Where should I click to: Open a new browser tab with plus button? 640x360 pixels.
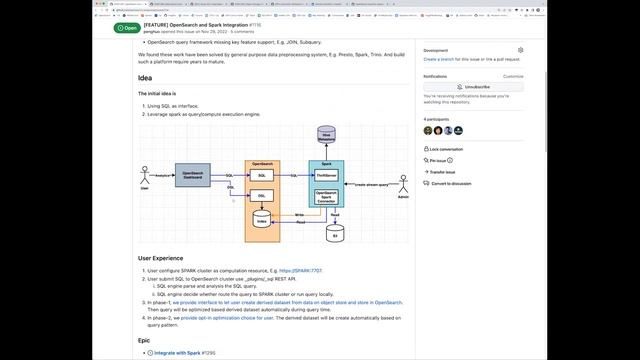(393, 4)
